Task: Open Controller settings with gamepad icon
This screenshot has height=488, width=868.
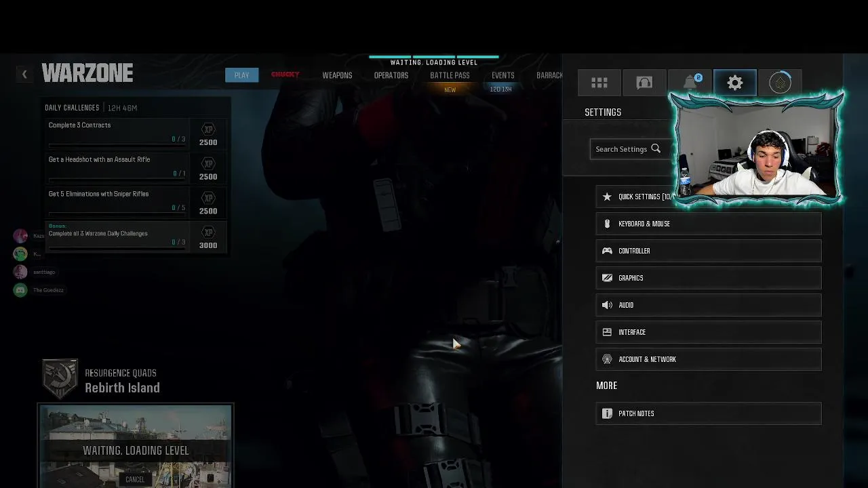Action: 709,251
